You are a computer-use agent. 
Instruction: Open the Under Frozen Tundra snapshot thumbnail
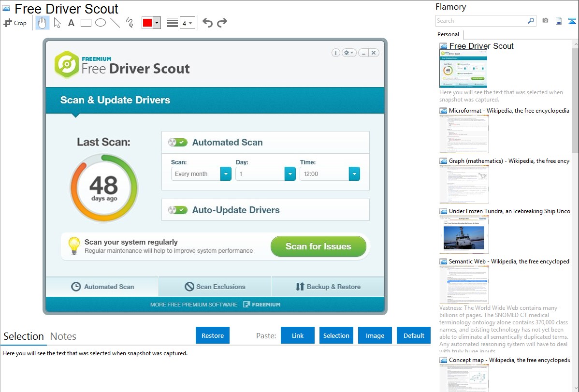point(464,234)
